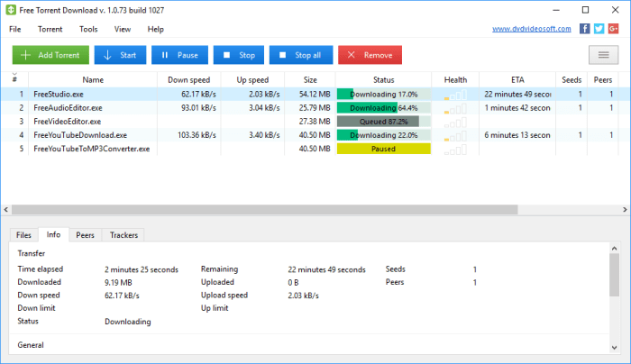Sort by Up speed column header
Viewport: 631px width, 364px height.
click(x=252, y=79)
